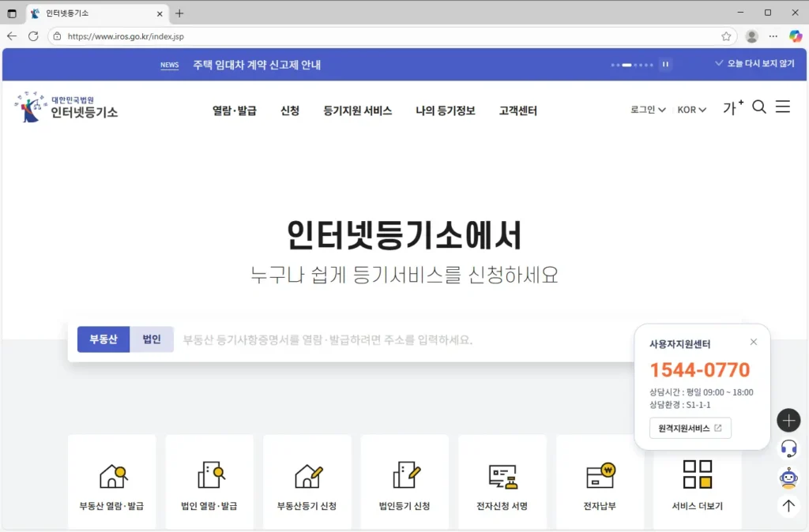
Task: Select the 부동산등기 신청 icon
Action: coord(307,481)
